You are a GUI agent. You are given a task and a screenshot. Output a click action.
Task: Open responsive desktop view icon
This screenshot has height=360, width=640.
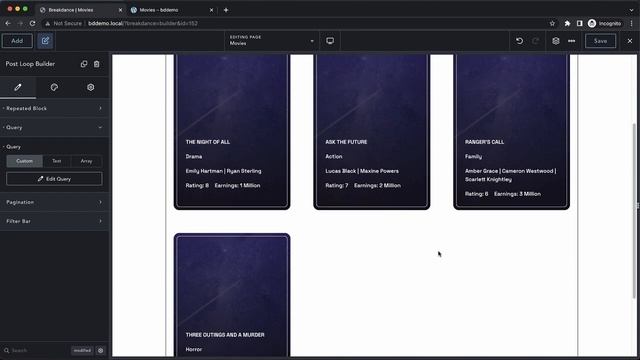330,41
